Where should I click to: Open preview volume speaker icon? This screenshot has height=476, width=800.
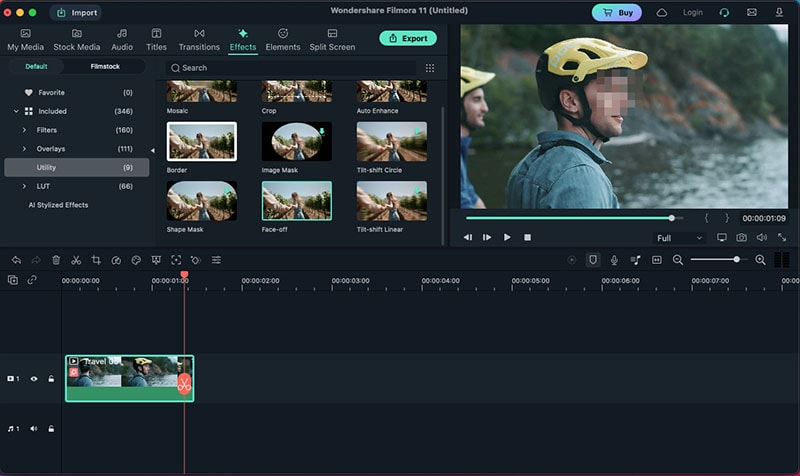(762, 238)
